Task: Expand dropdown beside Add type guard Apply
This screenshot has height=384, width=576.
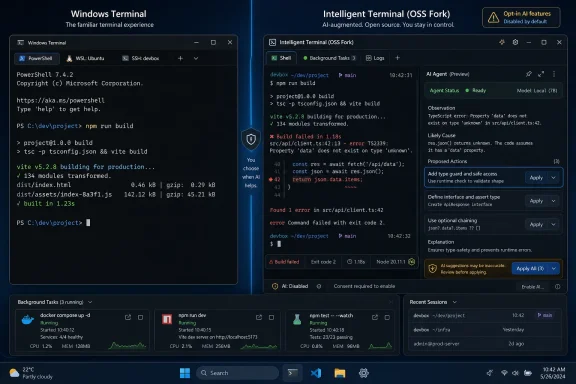Action: [x=553, y=178]
